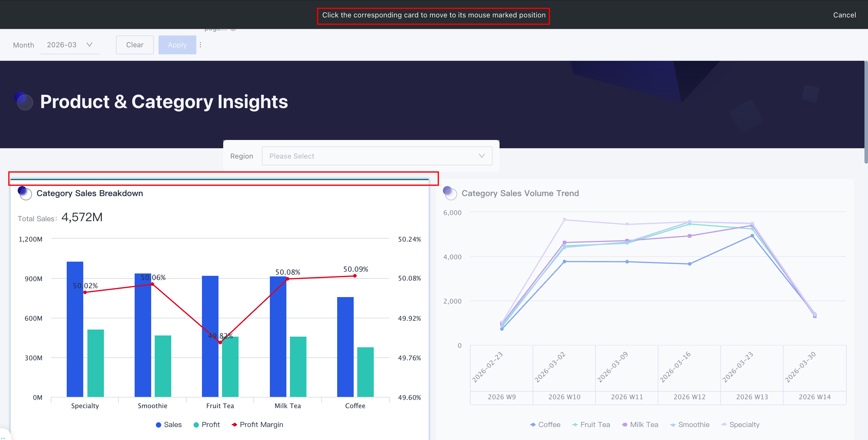868x440 pixels.
Task: Toggle the Profit Margin legend series
Action: tap(257, 425)
